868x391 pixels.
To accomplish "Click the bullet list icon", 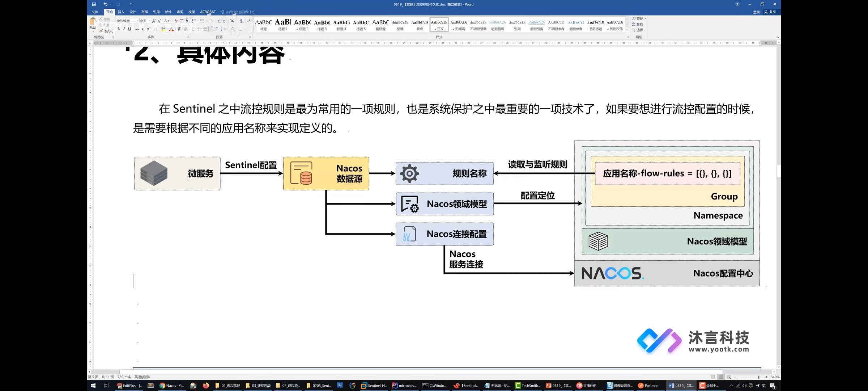I will (x=194, y=21).
